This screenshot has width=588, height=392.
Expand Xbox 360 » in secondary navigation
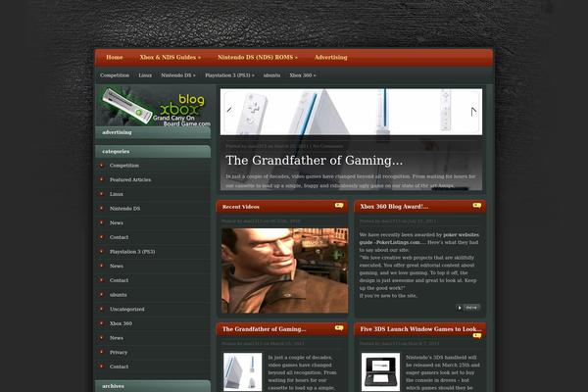[x=302, y=75]
